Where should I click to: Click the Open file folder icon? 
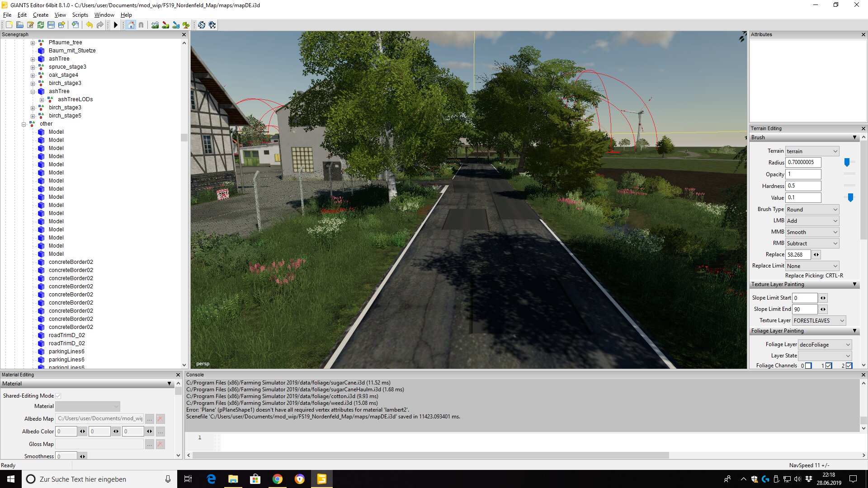(x=19, y=25)
